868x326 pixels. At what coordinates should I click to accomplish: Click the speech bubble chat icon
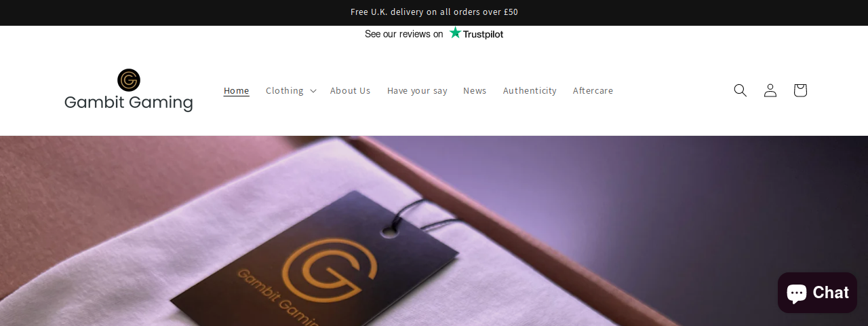pos(796,293)
